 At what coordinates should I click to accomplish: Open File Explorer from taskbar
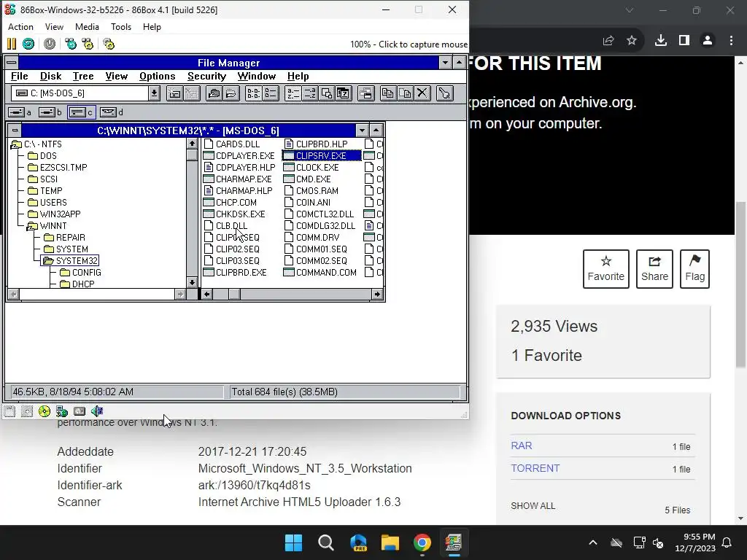coord(390,542)
